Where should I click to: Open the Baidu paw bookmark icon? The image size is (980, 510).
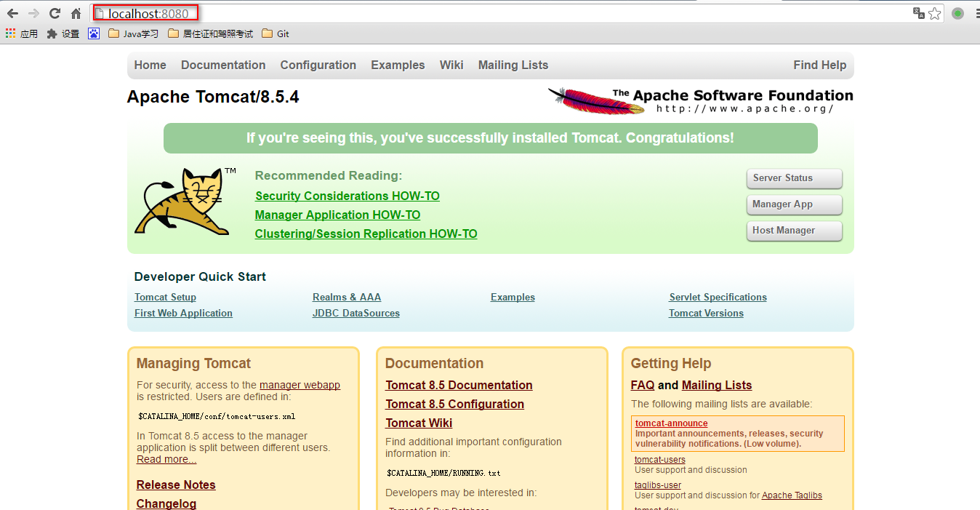[94, 33]
